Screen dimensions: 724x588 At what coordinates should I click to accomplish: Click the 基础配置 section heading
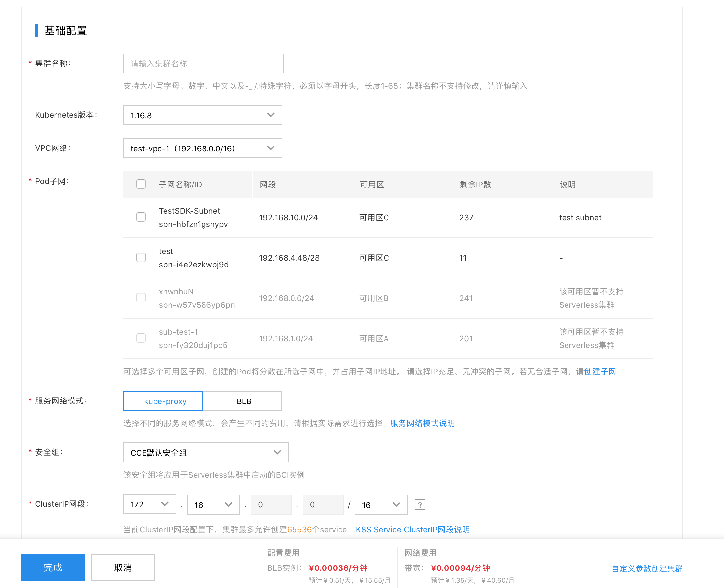tap(66, 30)
